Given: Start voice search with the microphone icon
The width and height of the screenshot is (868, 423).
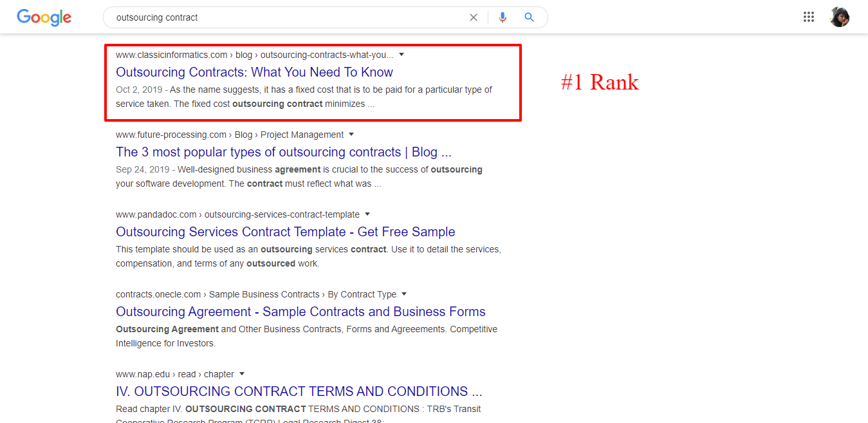Looking at the screenshot, I should [503, 17].
